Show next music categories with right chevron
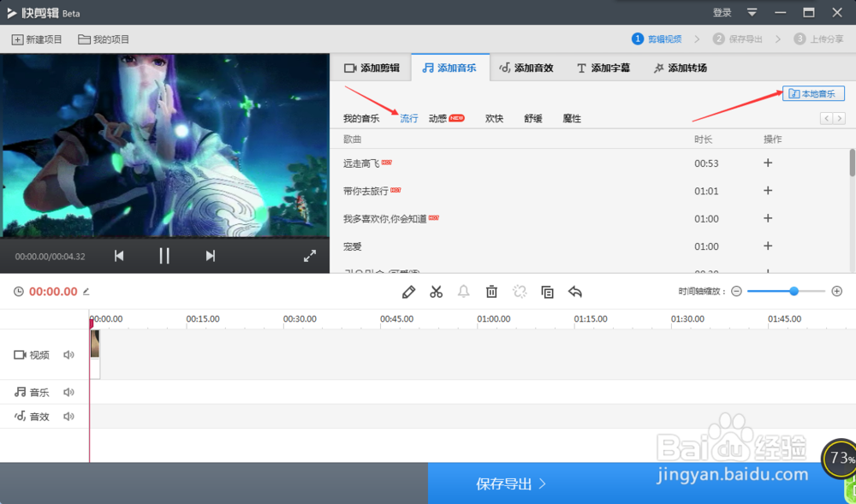 (x=840, y=118)
